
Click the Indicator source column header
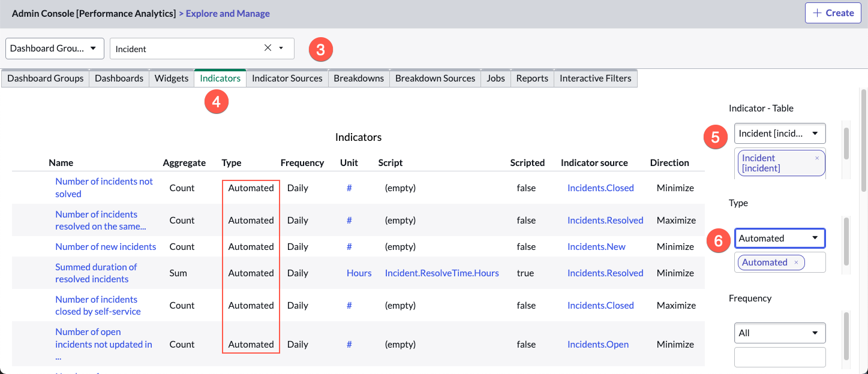[594, 162]
